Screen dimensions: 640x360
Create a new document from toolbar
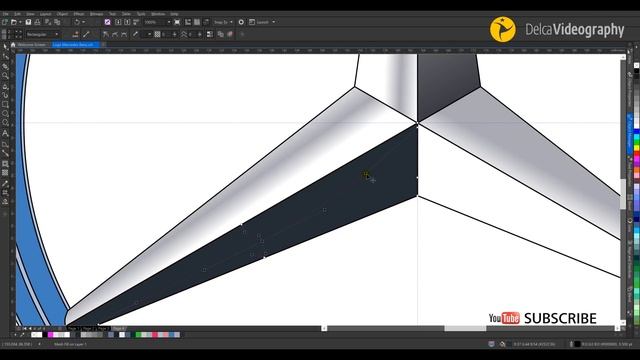tap(5, 22)
